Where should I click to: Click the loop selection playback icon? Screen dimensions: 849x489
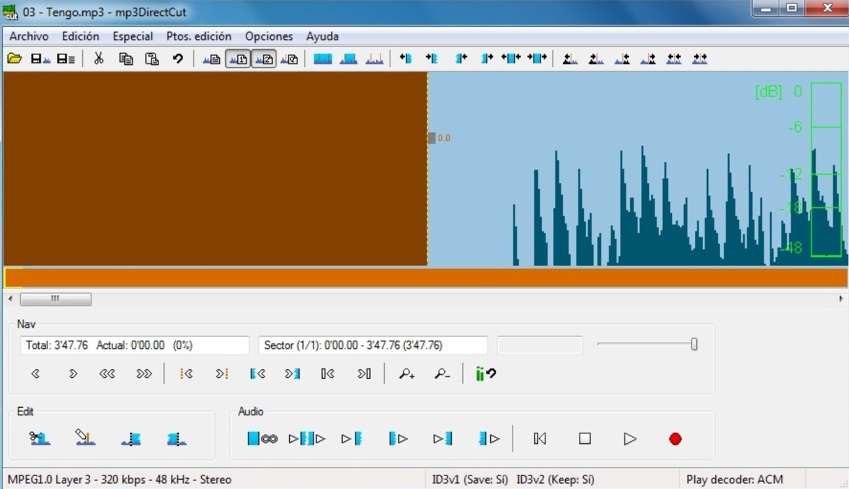click(263, 439)
